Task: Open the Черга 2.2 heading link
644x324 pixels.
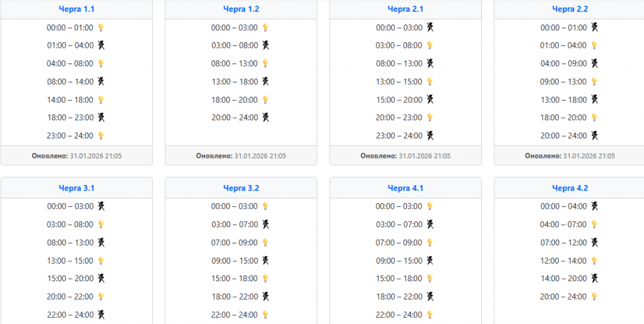Action: [570, 9]
